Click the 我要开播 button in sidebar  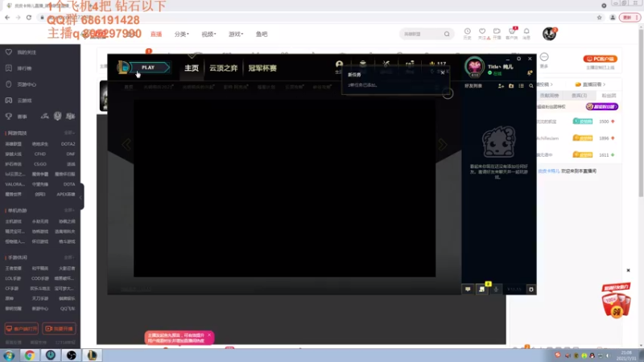[59, 329]
